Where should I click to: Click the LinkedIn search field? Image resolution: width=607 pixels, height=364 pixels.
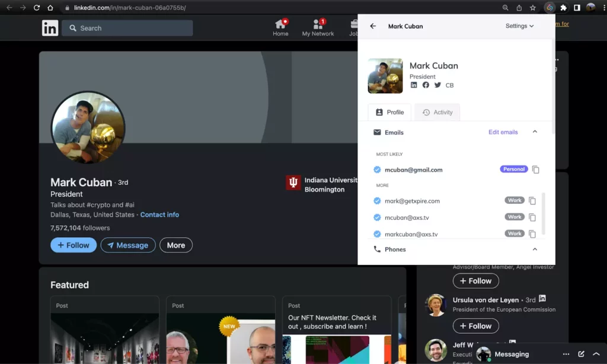click(127, 28)
